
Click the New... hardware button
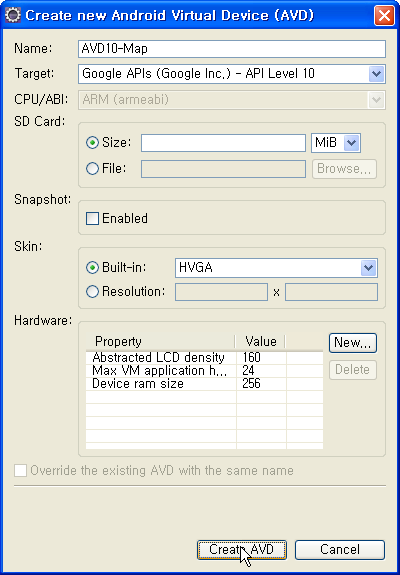click(353, 343)
